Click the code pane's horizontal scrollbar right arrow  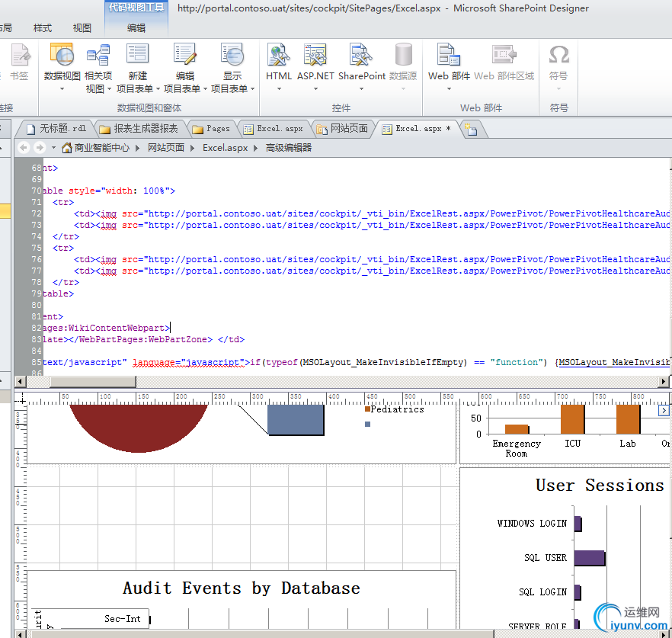pyautogui.click(x=664, y=381)
